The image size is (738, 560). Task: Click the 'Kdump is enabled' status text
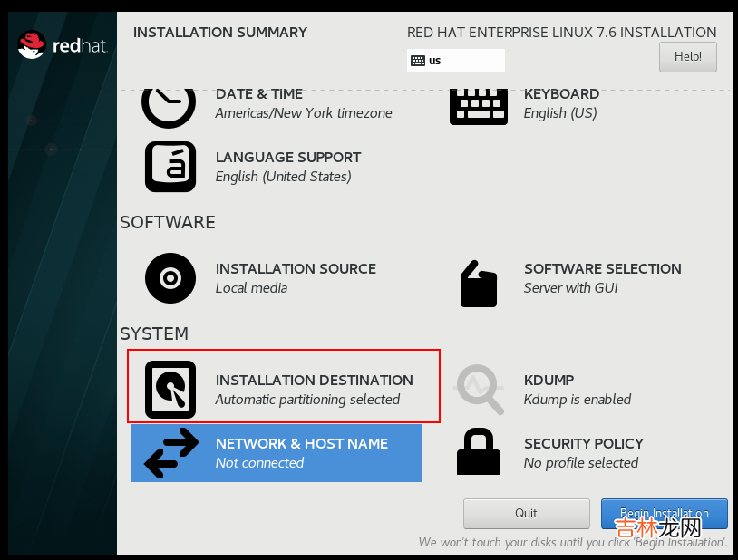pos(577,400)
